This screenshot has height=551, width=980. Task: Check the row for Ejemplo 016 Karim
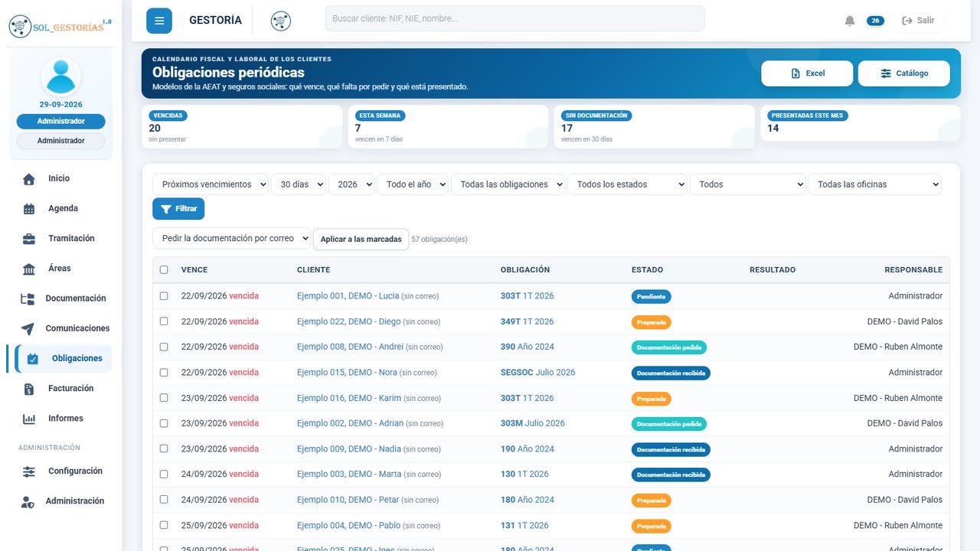(x=164, y=398)
